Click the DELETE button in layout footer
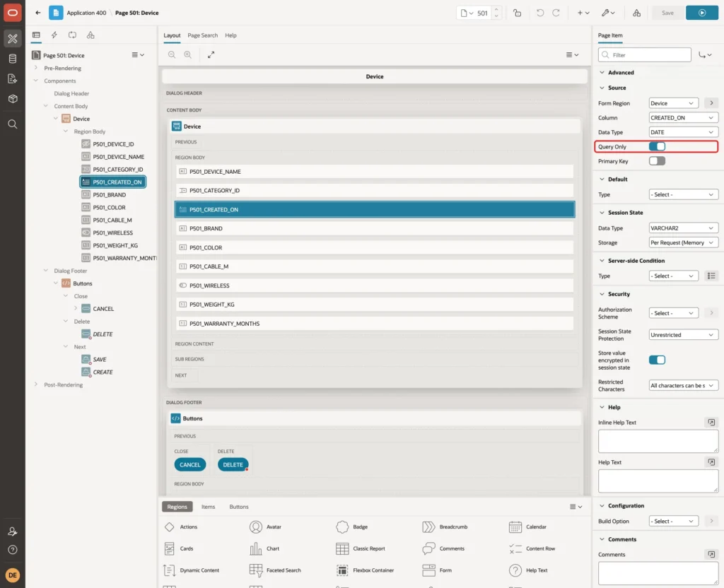The height and width of the screenshot is (588, 724). pyautogui.click(x=233, y=465)
